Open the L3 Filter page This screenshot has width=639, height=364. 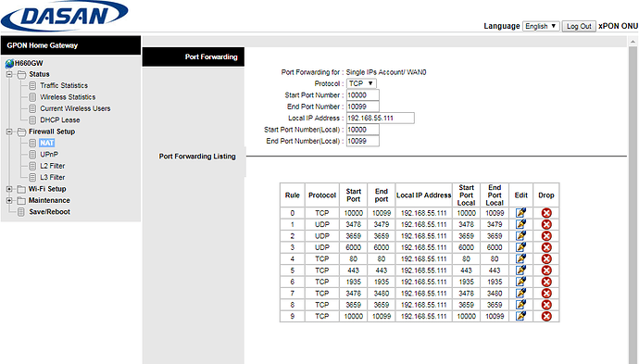52,177
